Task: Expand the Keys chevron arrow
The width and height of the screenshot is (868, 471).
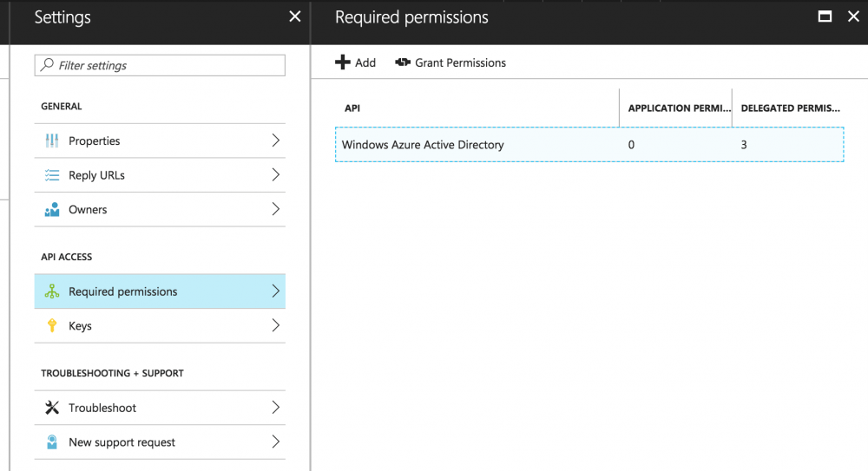Action: point(275,326)
